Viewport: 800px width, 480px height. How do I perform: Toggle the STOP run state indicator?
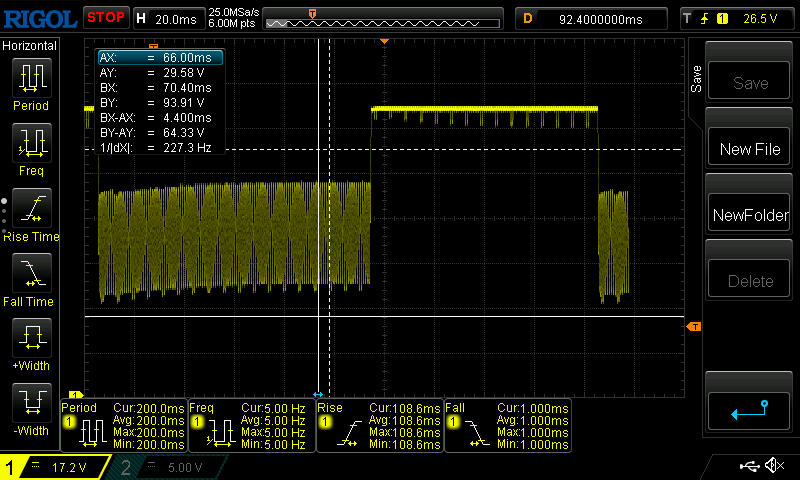[x=105, y=17]
